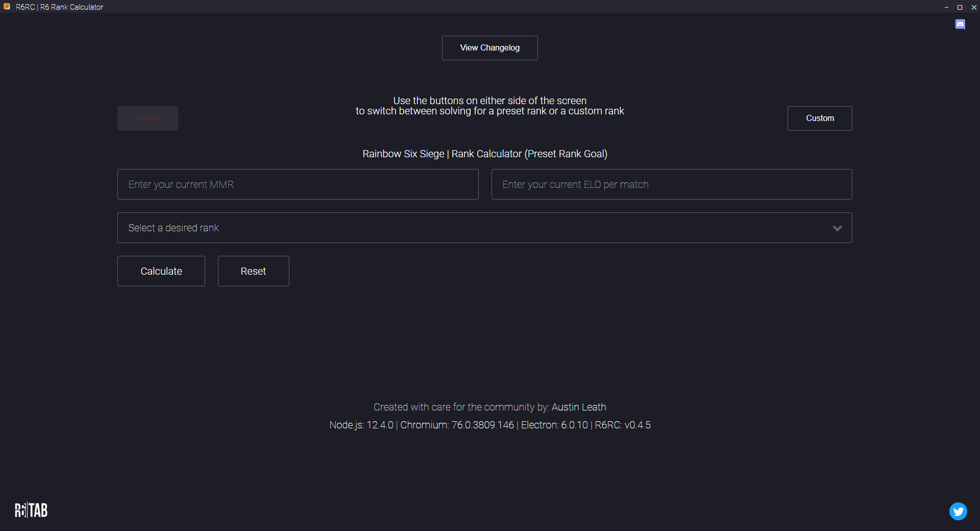The height and width of the screenshot is (531, 980).
Task: Open the Select a desired rank dropdown
Action: pyautogui.click(x=484, y=228)
